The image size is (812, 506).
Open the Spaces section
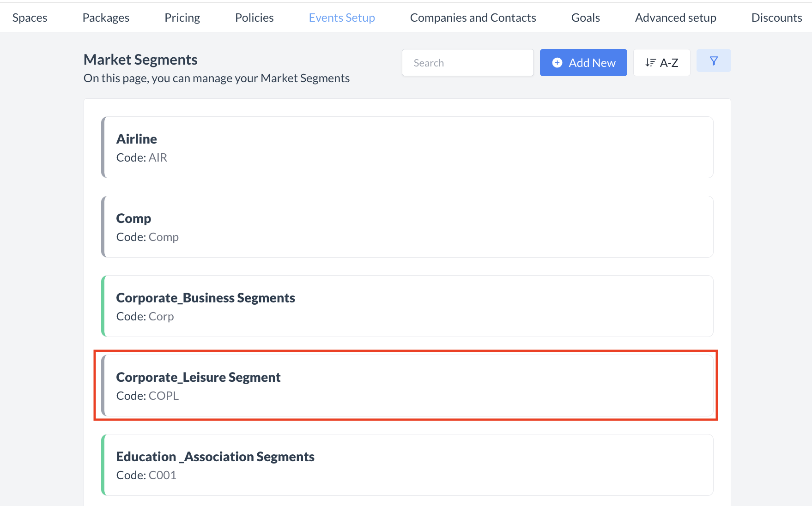[x=30, y=17]
